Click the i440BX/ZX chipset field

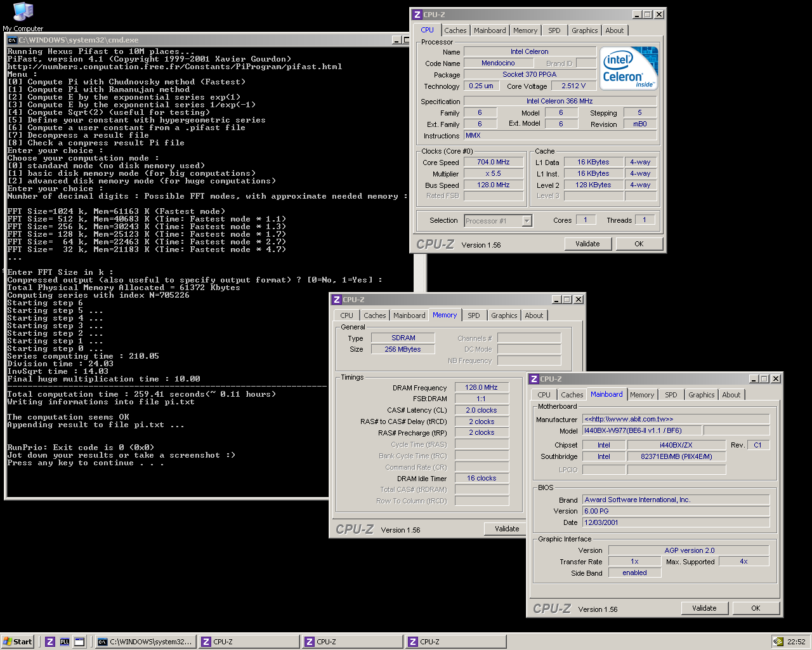tap(676, 446)
